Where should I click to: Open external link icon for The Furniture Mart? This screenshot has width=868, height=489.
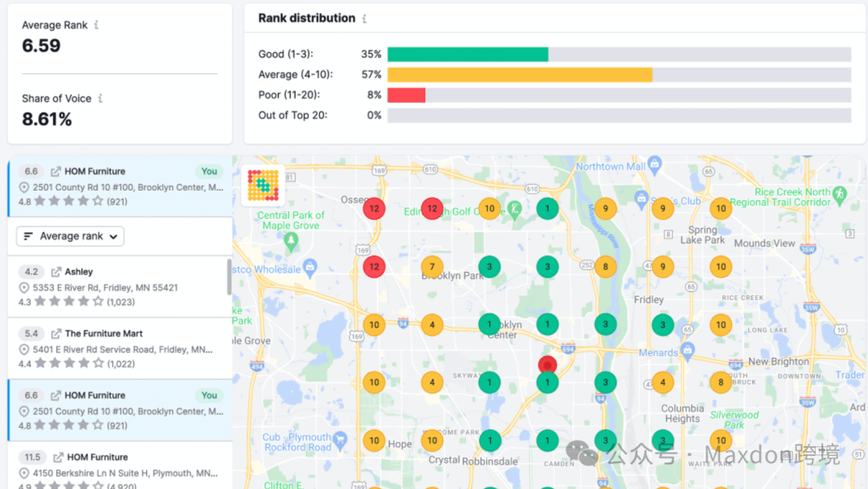[x=56, y=334]
